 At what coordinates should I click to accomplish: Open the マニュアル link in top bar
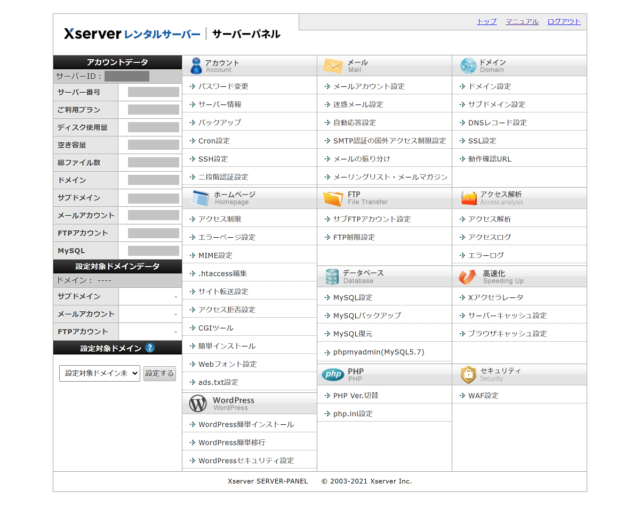tap(521, 21)
